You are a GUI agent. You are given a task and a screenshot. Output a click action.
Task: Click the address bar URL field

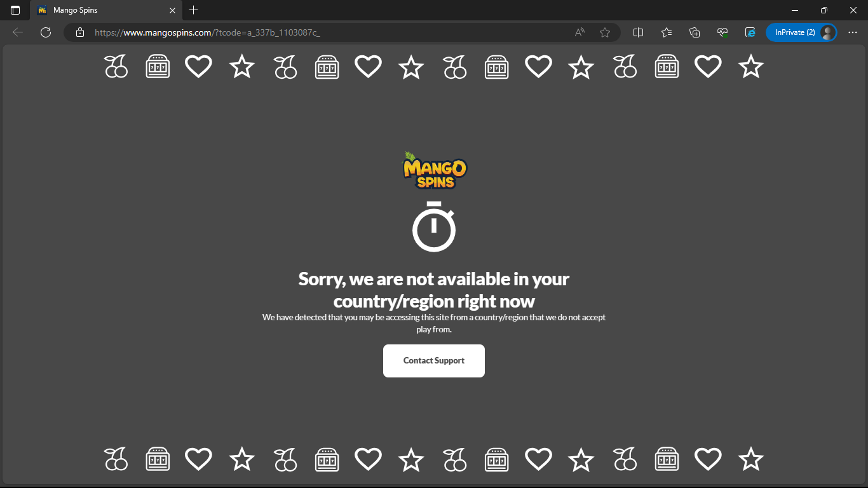330,32
